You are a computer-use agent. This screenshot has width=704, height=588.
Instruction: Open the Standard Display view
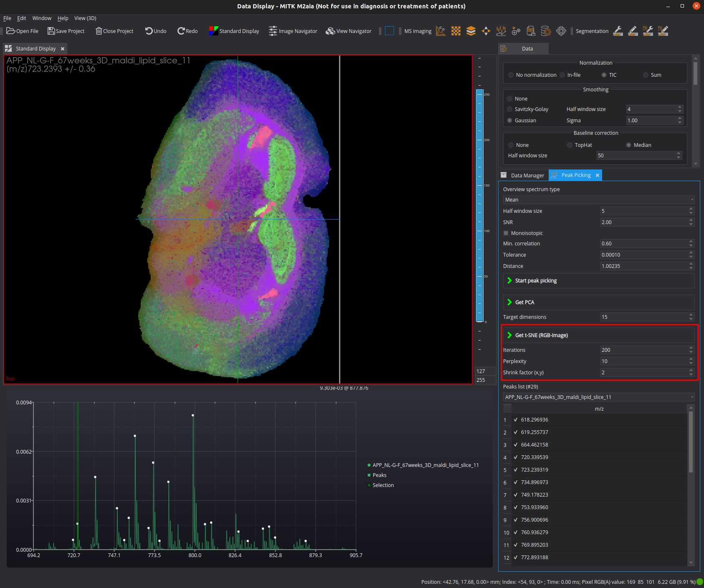[234, 31]
